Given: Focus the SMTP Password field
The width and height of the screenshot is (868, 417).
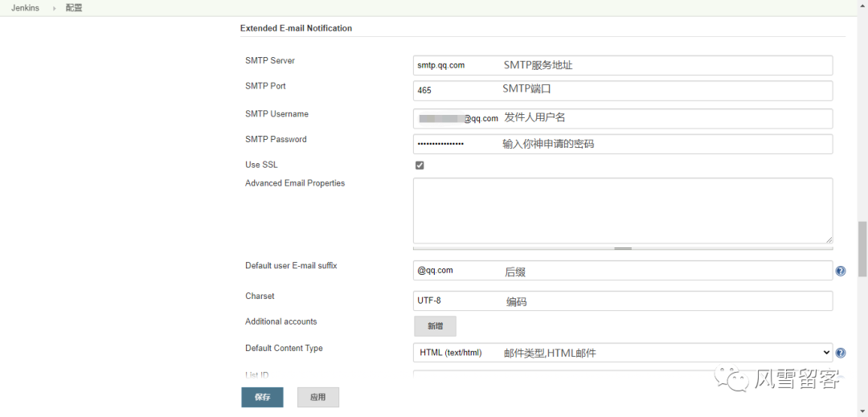Looking at the screenshot, I should 623,144.
